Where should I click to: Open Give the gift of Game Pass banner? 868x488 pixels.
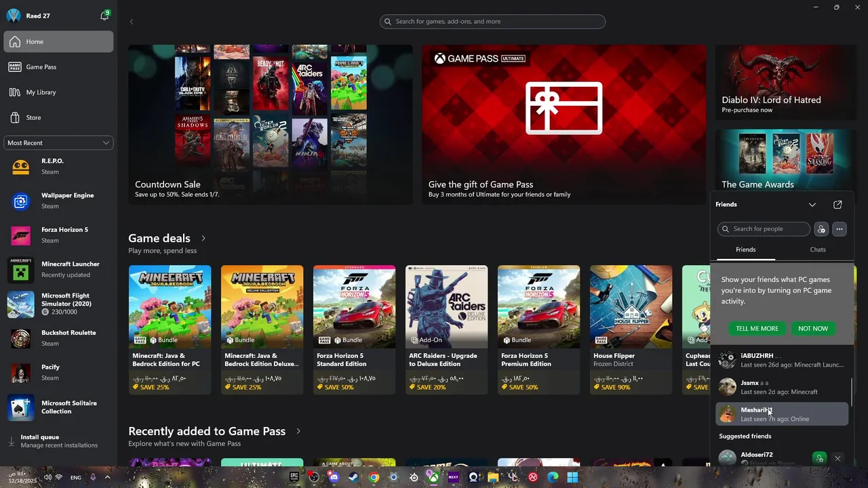coord(564,125)
